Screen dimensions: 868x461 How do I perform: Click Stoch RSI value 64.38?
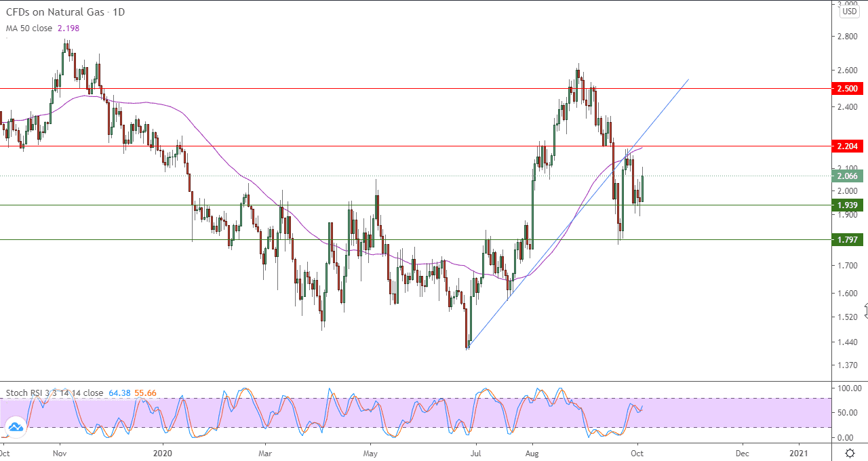click(x=119, y=393)
